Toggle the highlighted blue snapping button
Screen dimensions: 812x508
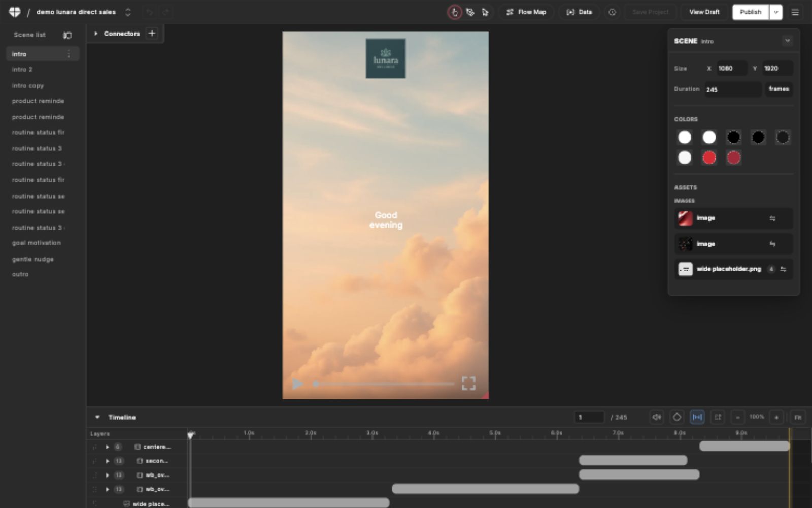pos(697,417)
